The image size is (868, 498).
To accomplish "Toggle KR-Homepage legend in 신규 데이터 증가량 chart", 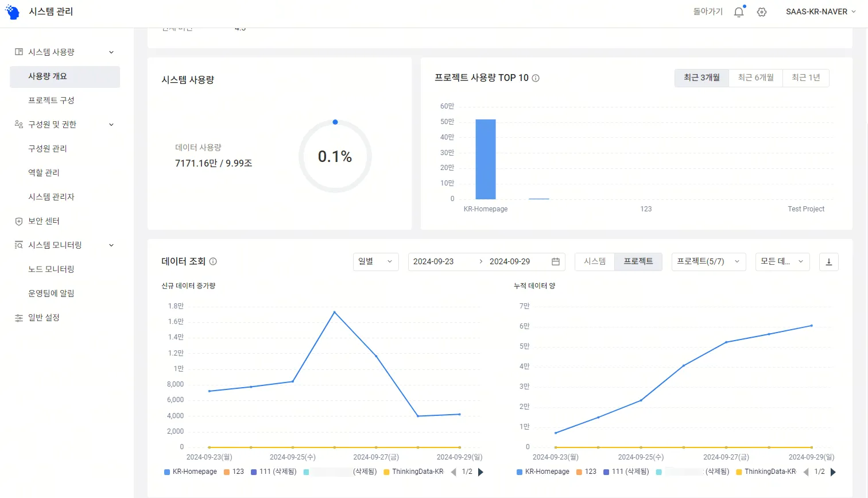I will pos(191,472).
